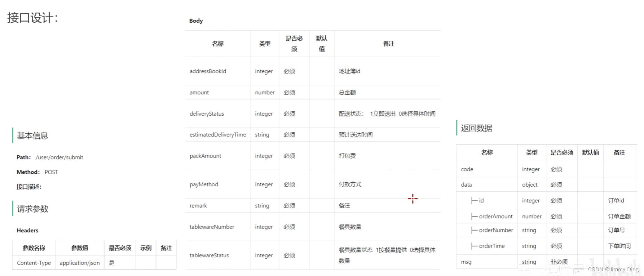
Task: Select the 订单金额 remark text
Action: (x=619, y=216)
